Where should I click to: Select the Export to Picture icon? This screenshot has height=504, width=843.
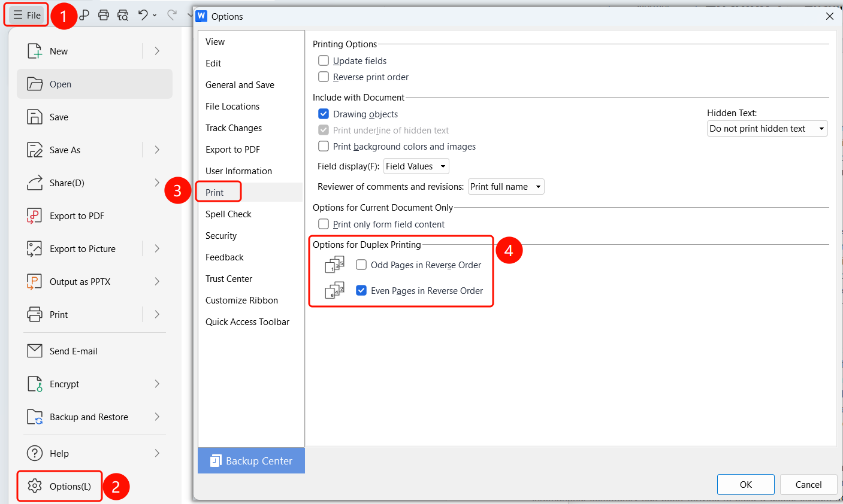[35, 249]
